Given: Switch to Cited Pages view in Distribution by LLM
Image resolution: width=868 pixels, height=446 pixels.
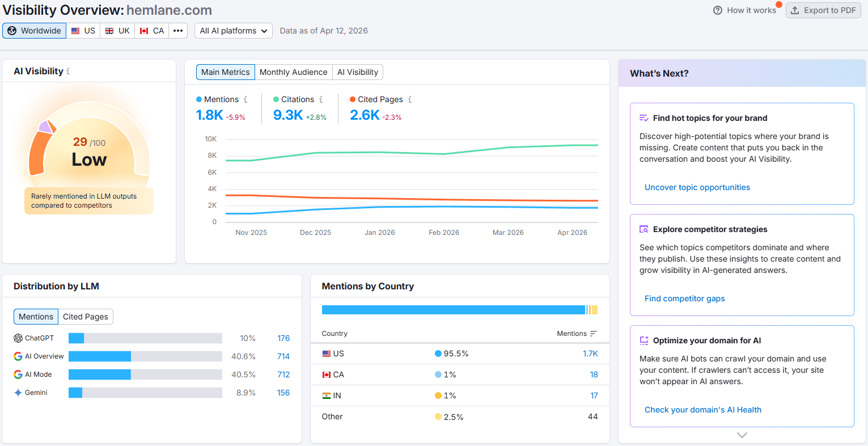Looking at the screenshot, I should 86,316.
